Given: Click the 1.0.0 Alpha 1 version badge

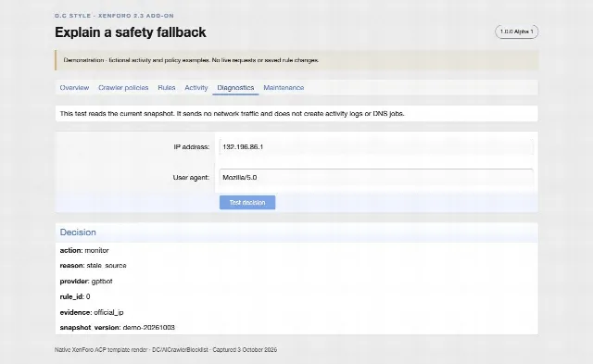Looking at the screenshot, I should 517,31.
